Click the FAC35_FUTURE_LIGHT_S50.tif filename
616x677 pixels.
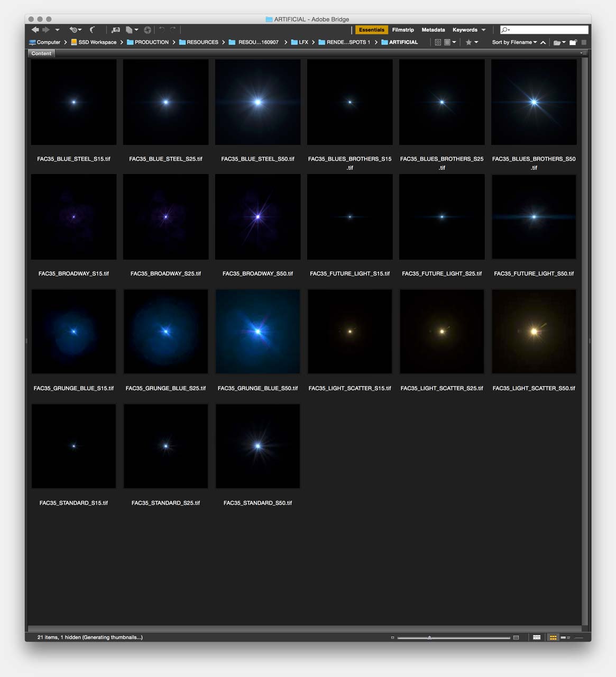point(534,273)
